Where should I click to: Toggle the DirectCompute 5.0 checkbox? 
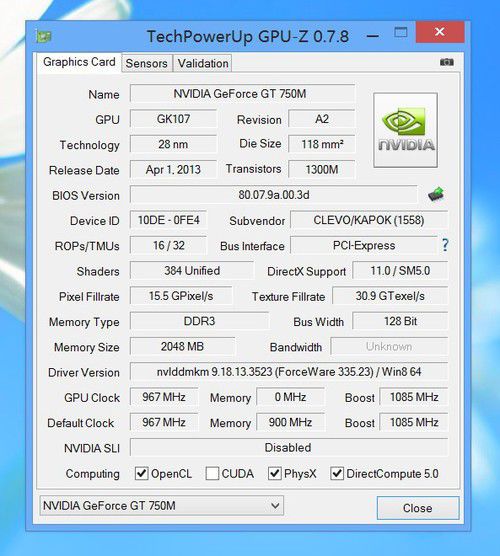pos(337,473)
